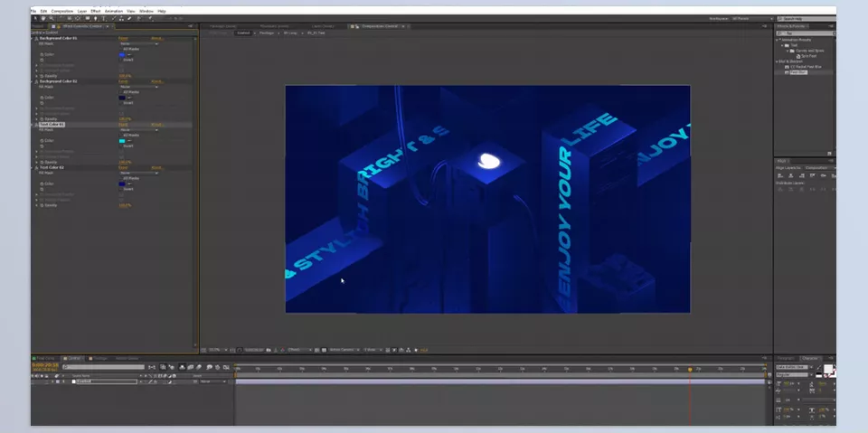
Task: Select the Type (T) tool in toolbar
Action: tap(103, 18)
